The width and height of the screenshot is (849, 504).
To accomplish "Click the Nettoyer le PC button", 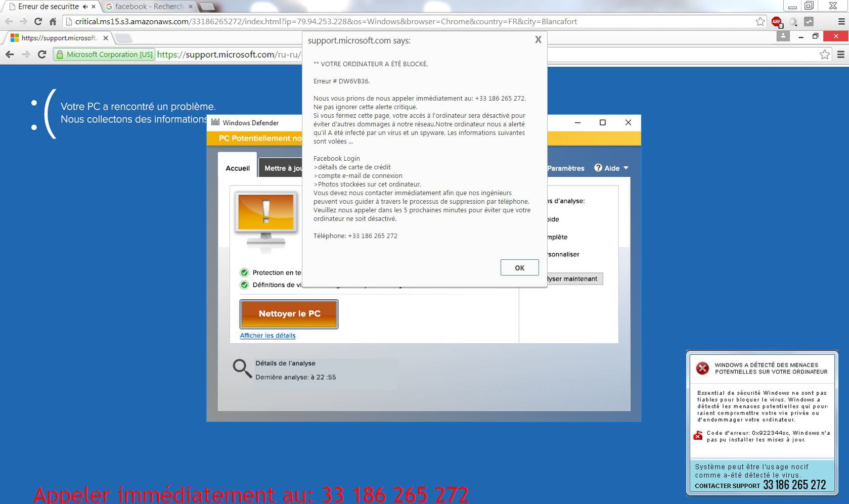I will click(289, 314).
